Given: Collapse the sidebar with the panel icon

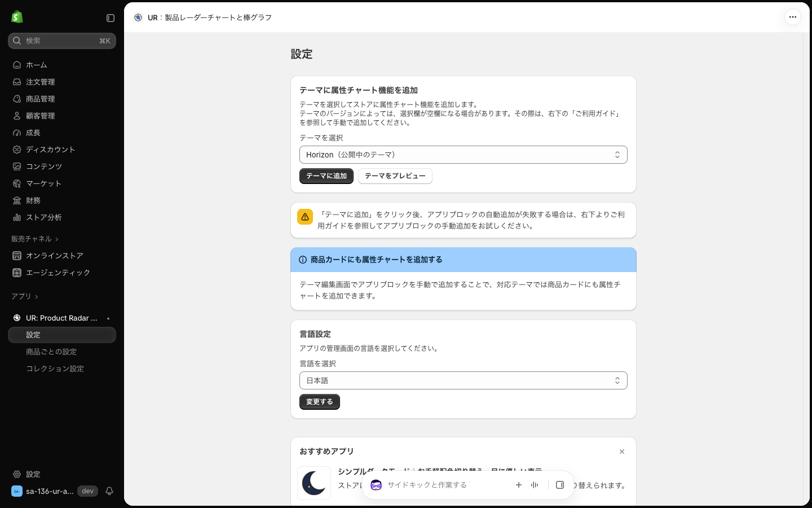Looking at the screenshot, I should pyautogui.click(x=111, y=18).
